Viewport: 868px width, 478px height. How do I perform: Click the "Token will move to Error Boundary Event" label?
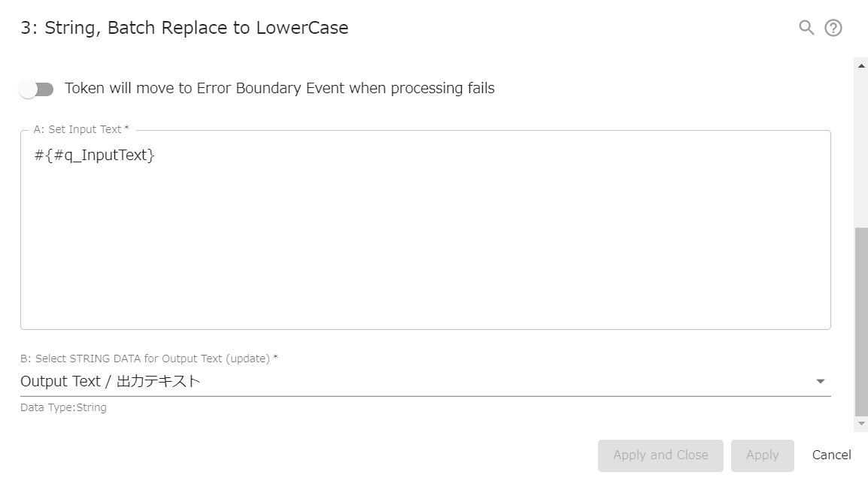point(281,88)
